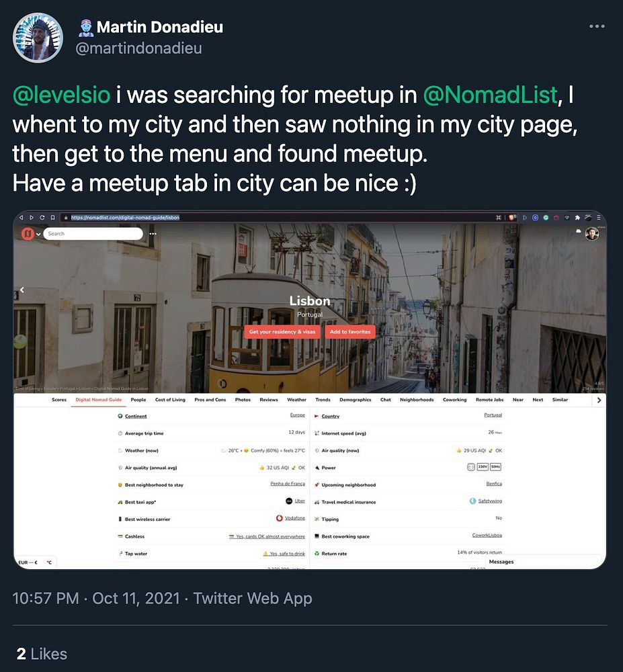Click the browser extensions puzzle icon
Screen dimensions: 623x672
577,217
